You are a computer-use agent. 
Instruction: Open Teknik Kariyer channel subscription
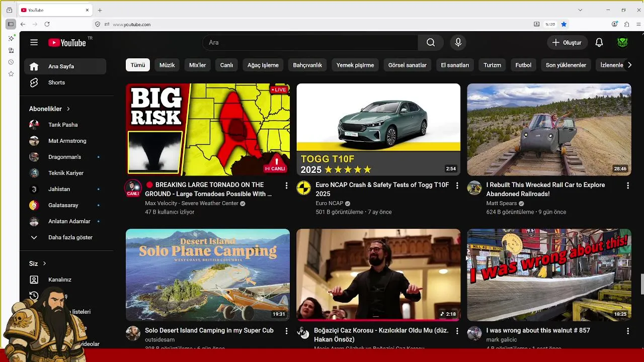coord(65,173)
